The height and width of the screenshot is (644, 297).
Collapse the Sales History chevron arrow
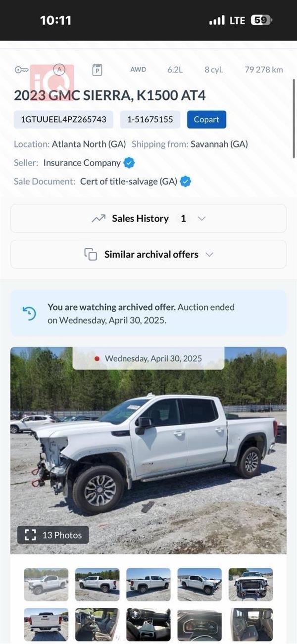pyautogui.click(x=200, y=218)
